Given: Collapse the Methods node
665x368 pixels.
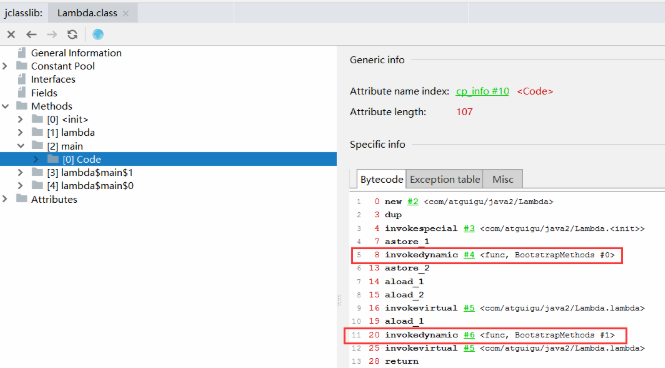Looking at the screenshot, I should tap(5, 106).
